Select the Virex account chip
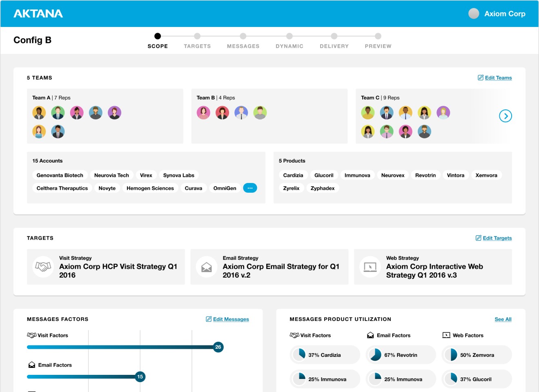This screenshot has width=539, height=392. pos(146,175)
